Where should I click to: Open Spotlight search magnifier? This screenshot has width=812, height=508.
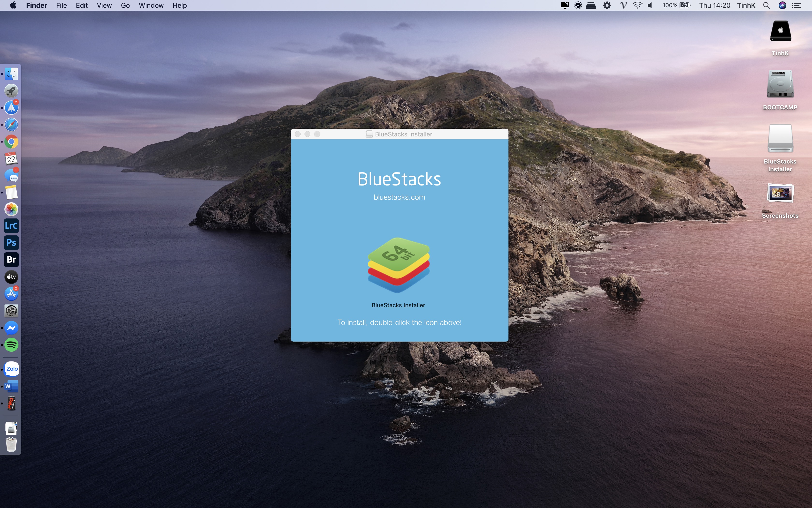tap(766, 5)
